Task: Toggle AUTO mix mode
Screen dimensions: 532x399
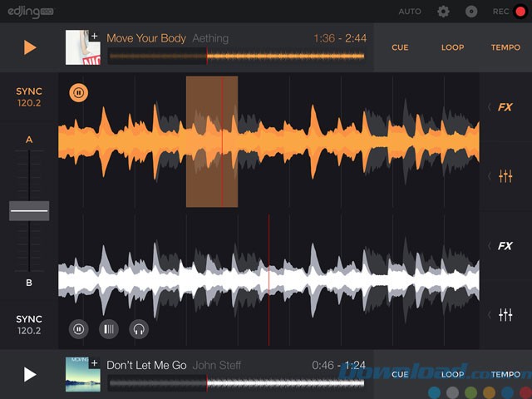Action: click(x=410, y=12)
